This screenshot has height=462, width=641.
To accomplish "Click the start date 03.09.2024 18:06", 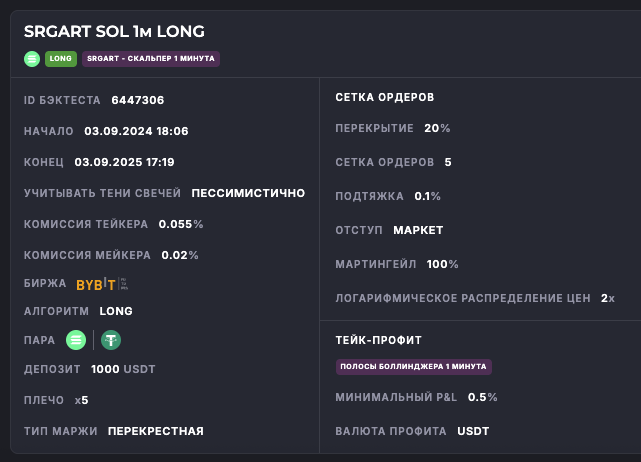I will click(136, 131).
